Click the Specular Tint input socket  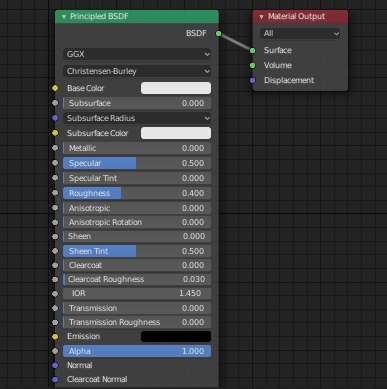point(55,178)
